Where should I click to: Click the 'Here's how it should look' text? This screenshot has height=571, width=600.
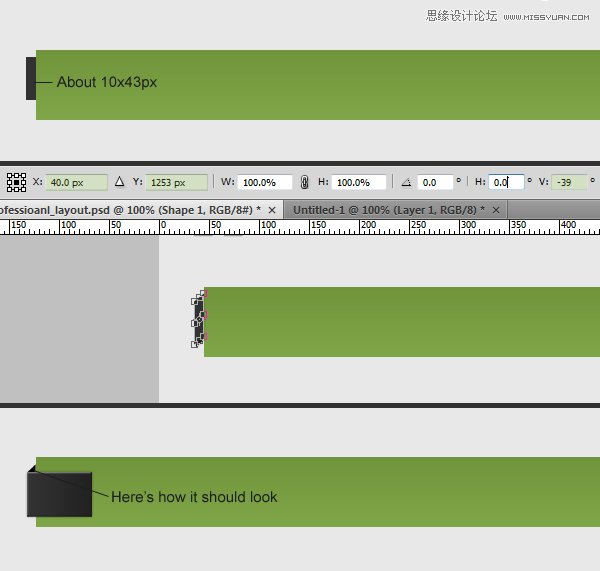pos(194,497)
